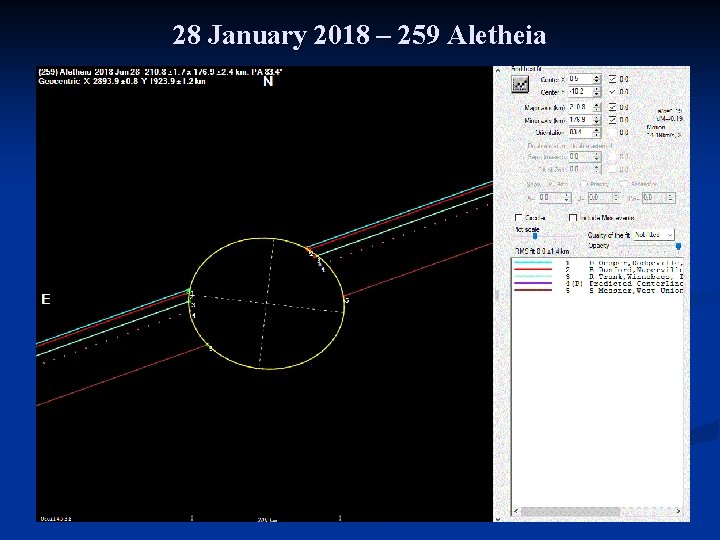
Task: Click the Minor axis (km) value field
Action: pyautogui.click(x=580, y=120)
